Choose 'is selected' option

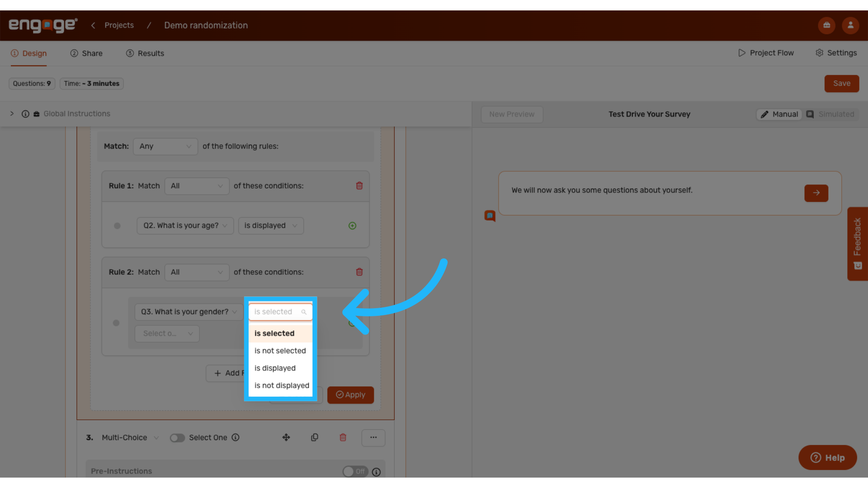[x=280, y=333]
